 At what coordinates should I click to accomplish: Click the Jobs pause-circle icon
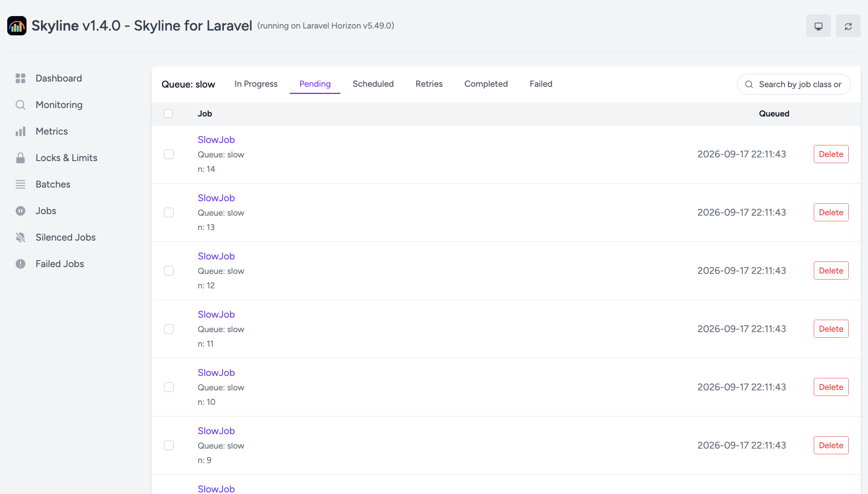pyautogui.click(x=20, y=211)
